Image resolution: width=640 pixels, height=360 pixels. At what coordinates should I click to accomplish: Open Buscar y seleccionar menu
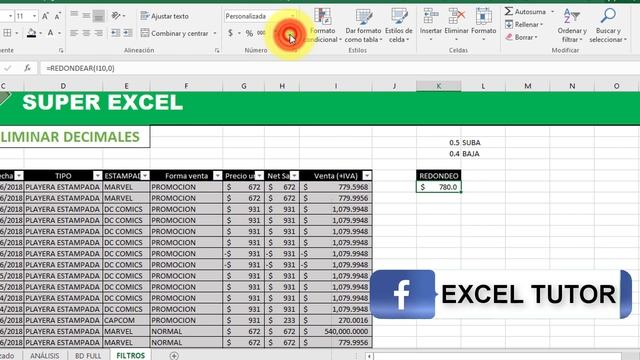click(608, 25)
